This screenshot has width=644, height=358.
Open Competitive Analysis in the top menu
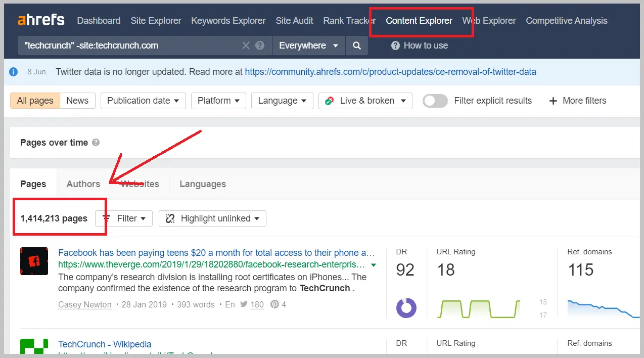pyautogui.click(x=567, y=21)
